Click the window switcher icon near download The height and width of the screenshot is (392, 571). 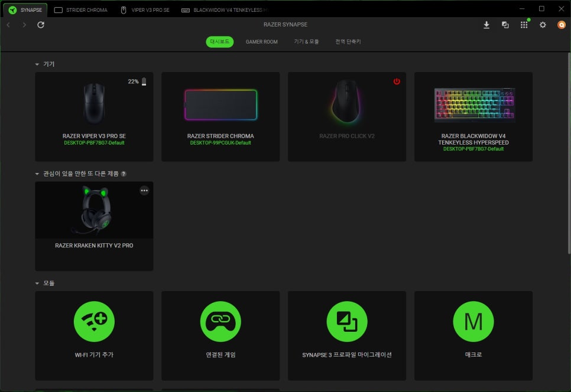tap(505, 25)
